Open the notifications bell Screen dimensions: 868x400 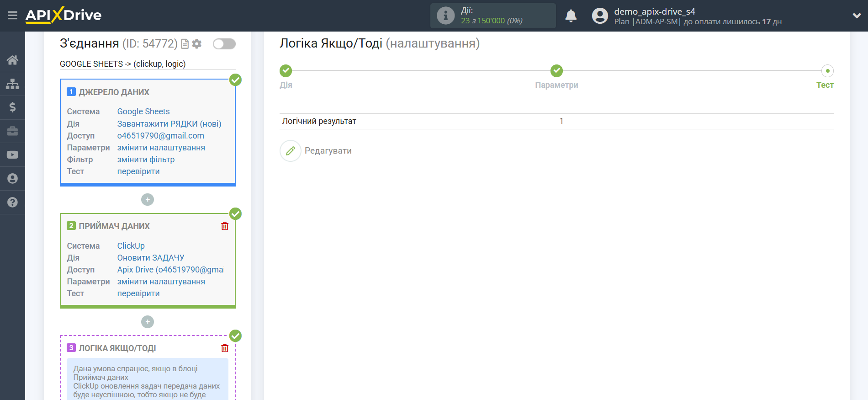tap(571, 16)
